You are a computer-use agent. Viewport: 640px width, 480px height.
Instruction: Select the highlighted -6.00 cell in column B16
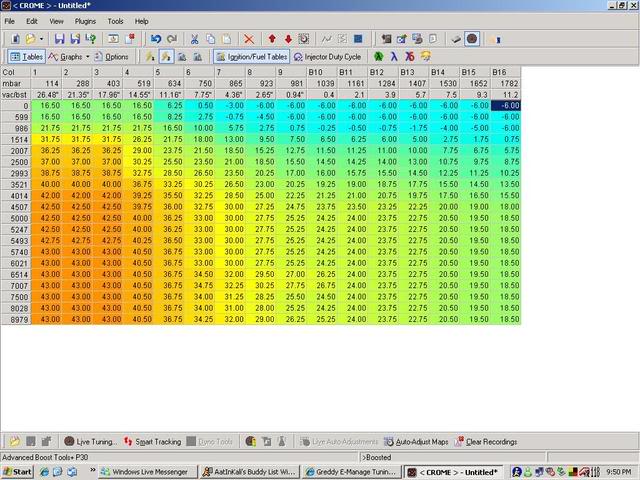tap(506, 106)
